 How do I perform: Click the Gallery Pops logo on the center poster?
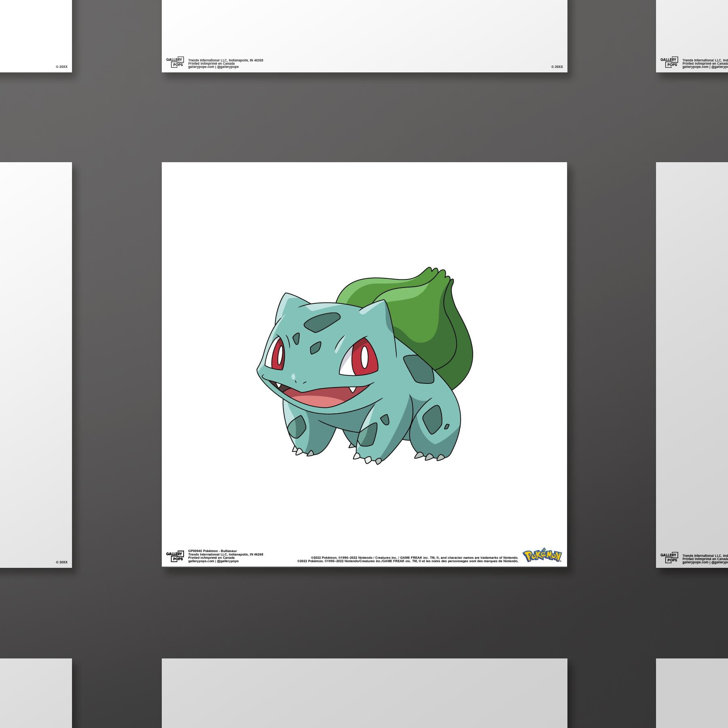click(175, 557)
